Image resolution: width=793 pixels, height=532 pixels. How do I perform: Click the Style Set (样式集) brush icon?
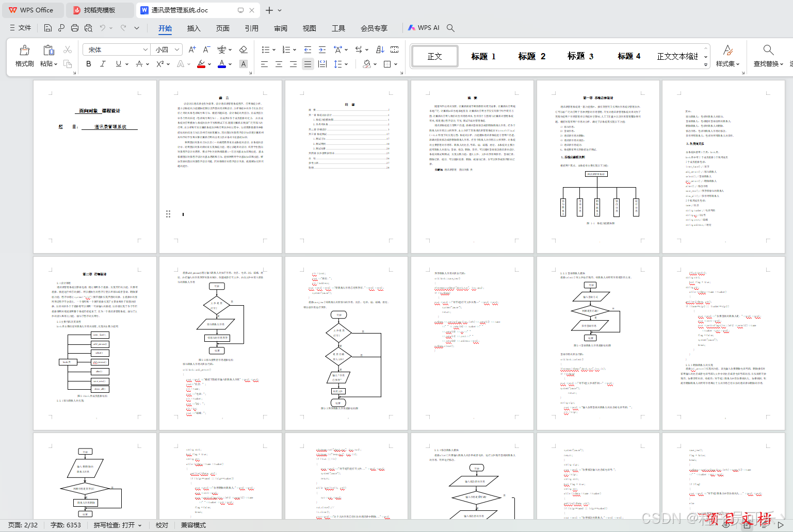click(x=728, y=50)
